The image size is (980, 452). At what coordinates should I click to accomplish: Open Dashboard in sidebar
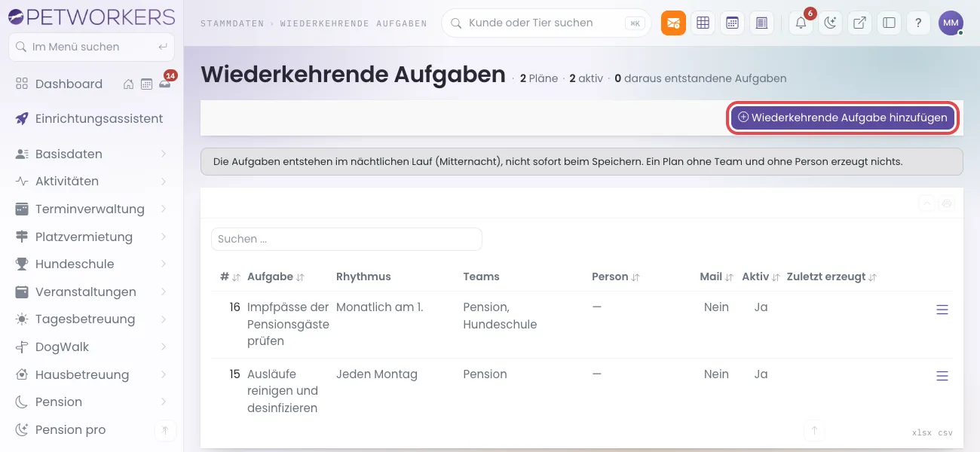click(69, 84)
